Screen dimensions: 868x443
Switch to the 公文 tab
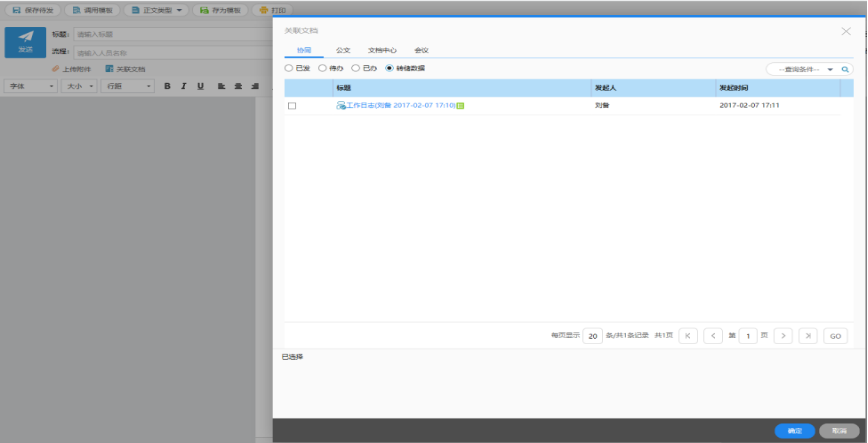[x=343, y=50]
